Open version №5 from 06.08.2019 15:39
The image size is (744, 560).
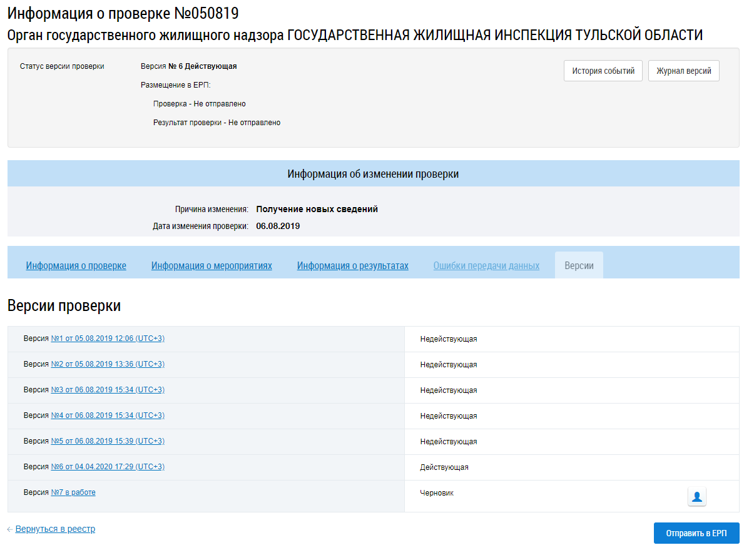(108, 441)
